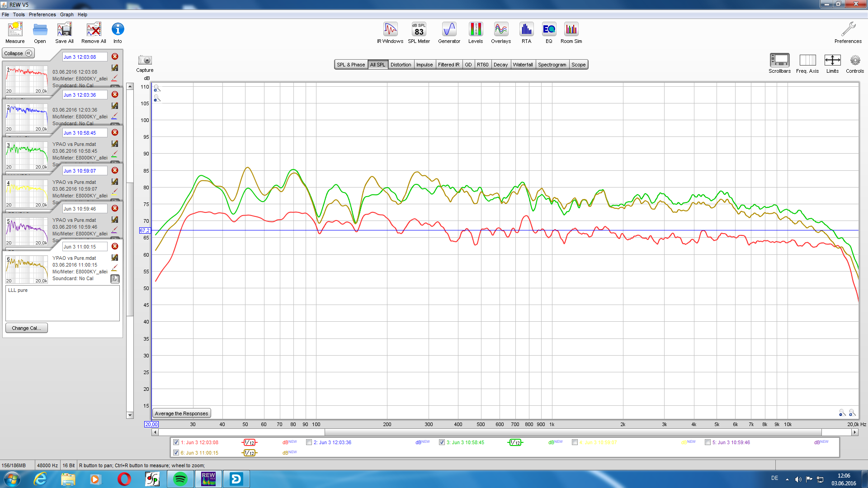Switch to Impulse tab
The width and height of the screenshot is (868, 488).
tap(425, 65)
